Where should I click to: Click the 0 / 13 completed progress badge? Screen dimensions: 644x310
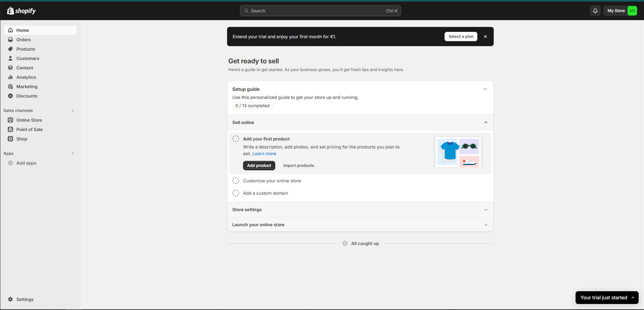252,106
